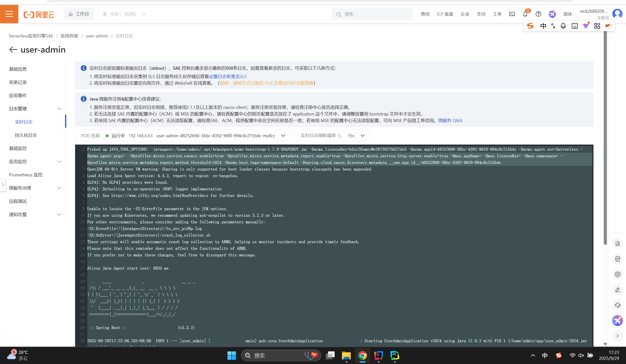Viewport: 626px width, 364px height.
Task: Collapse the 日志管理 menu section
Action: 59,109
